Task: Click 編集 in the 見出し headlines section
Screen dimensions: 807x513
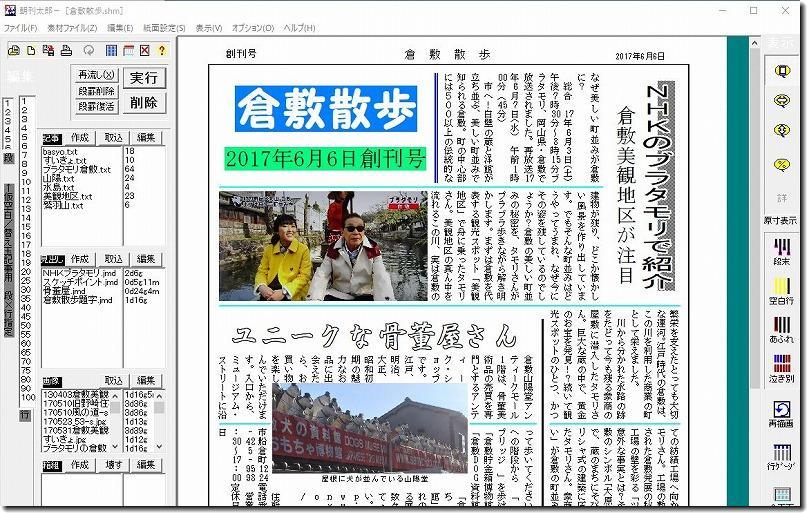Action: tap(146, 259)
